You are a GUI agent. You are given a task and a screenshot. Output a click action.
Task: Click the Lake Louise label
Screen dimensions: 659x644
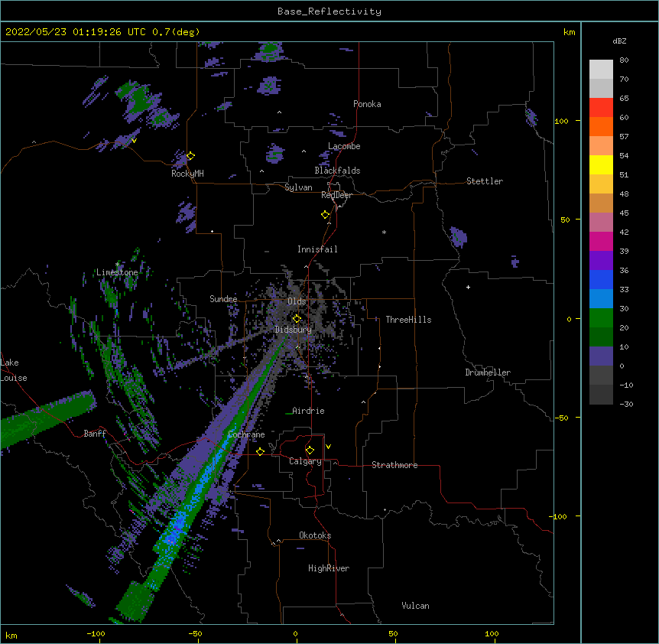tap(14, 370)
